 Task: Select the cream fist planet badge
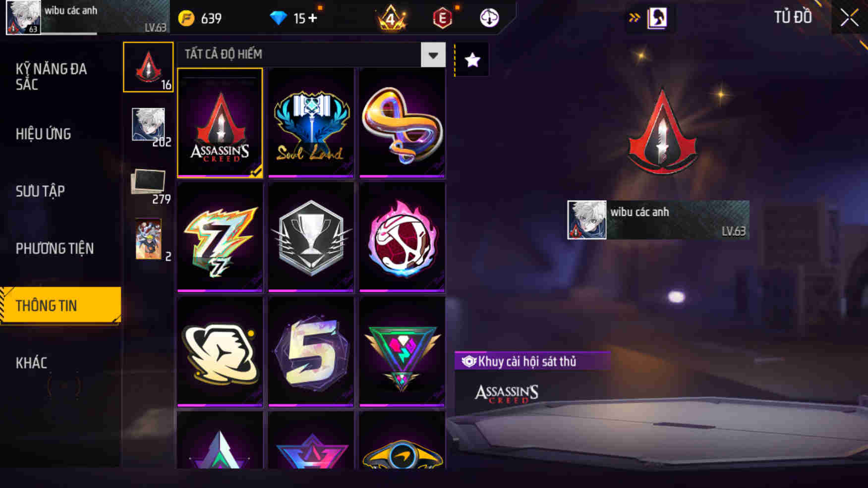click(220, 352)
